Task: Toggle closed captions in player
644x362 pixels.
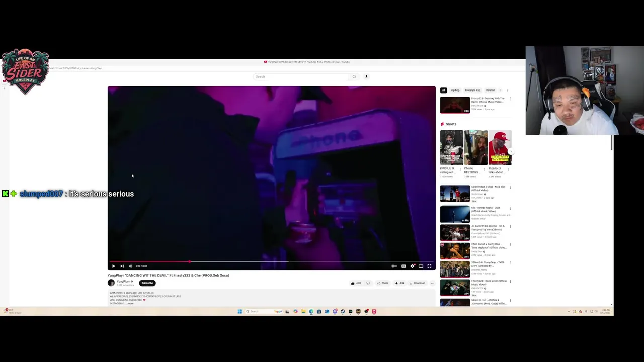Action: [404, 266]
